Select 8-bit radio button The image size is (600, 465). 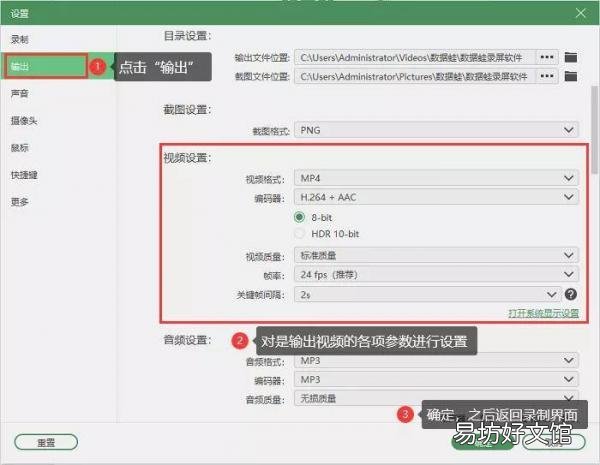click(299, 217)
